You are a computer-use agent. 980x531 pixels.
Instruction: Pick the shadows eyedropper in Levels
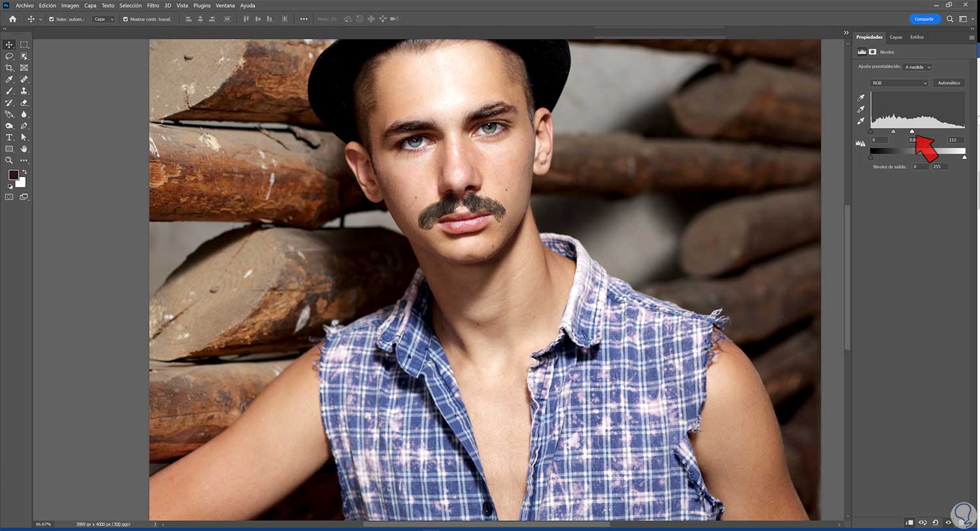(861, 97)
